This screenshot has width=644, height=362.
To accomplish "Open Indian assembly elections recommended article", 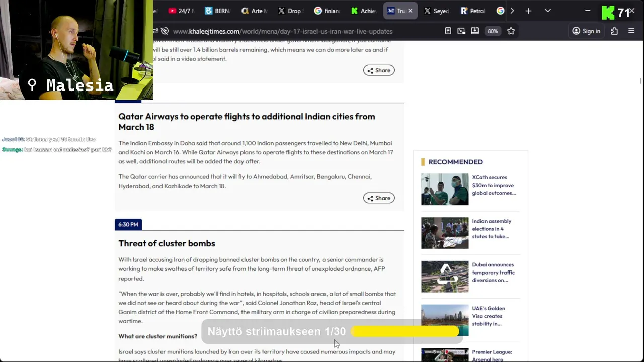I will pos(492,229).
